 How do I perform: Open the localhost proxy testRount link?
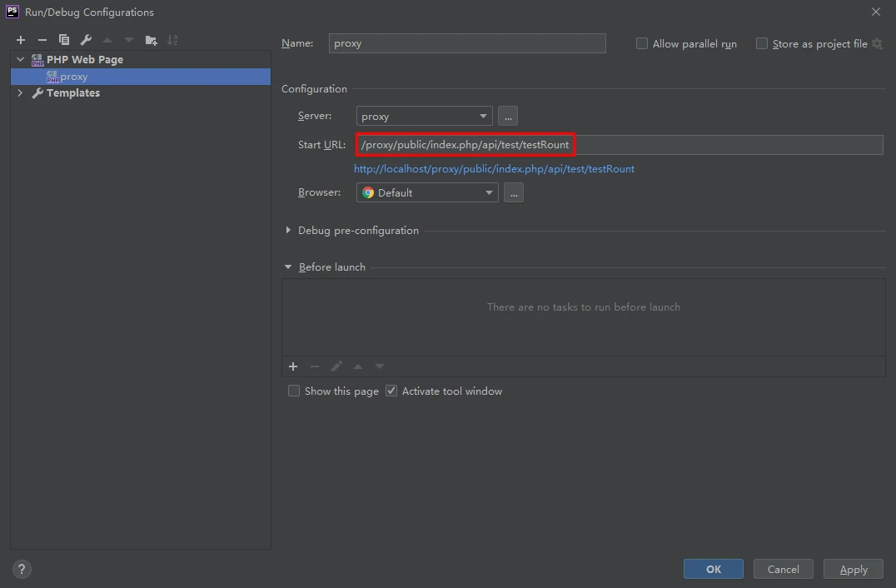(494, 169)
